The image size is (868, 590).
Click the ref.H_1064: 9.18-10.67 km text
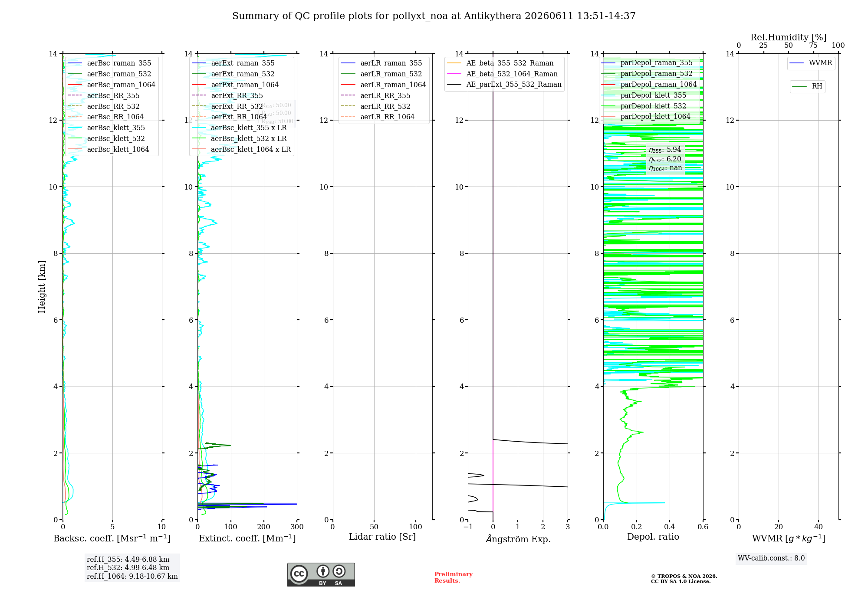132,577
